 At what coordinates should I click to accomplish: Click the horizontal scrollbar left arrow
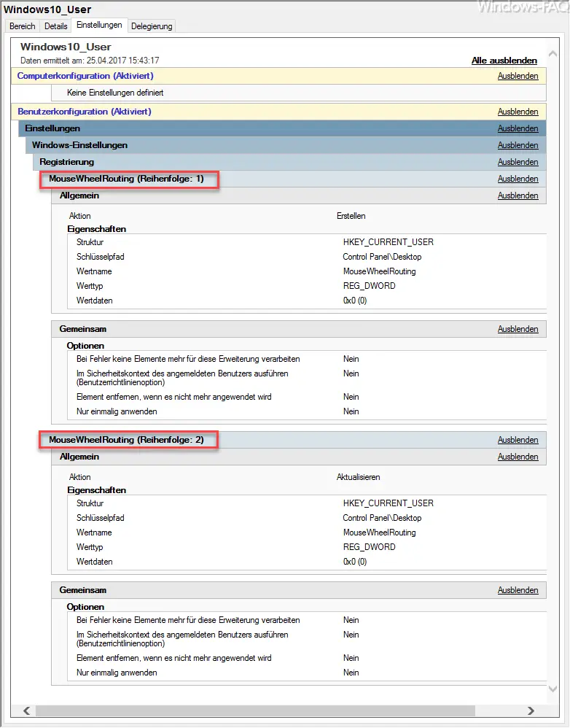pos(26,710)
